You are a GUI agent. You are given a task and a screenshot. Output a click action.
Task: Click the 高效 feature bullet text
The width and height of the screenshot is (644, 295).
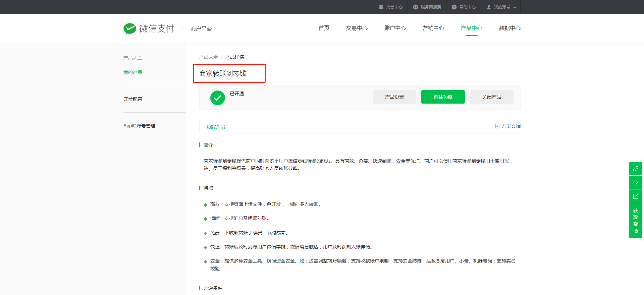(266, 204)
